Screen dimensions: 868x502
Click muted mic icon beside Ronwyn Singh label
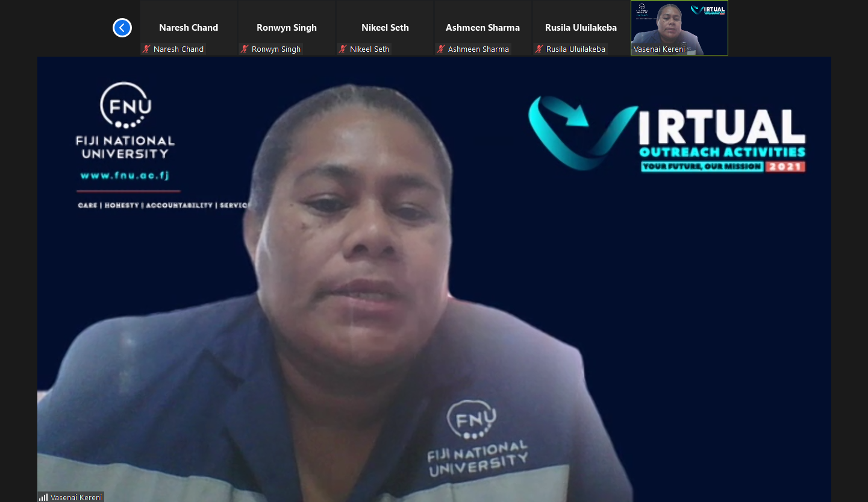tap(245, 49)
